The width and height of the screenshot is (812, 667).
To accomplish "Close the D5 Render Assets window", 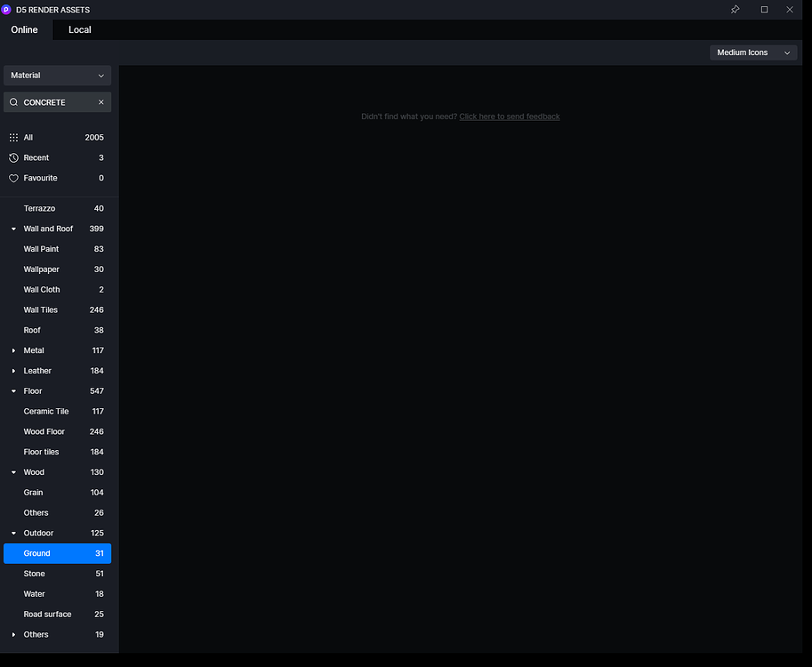I will point(789,9).
